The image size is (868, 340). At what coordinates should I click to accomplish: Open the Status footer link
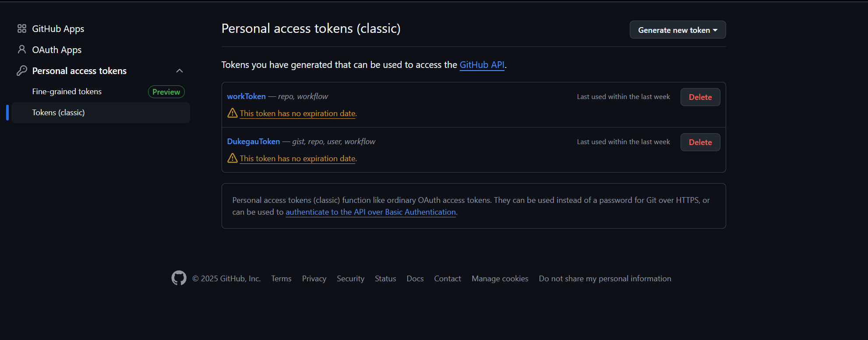point(385,279)
